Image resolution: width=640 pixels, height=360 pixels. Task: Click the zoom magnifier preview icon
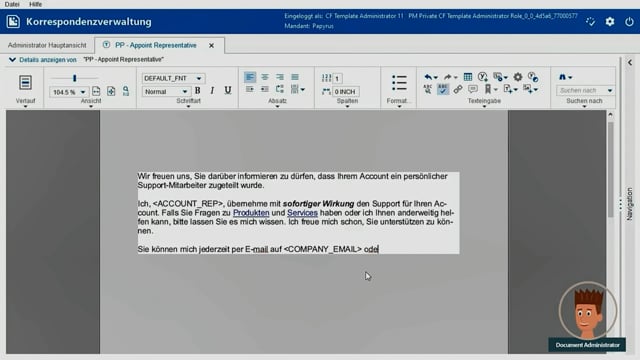(x=126, y=91)
